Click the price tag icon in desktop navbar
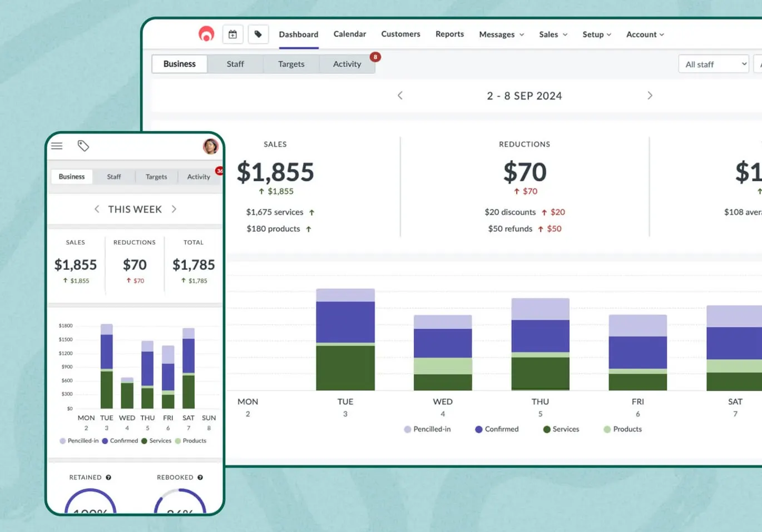This screenshot has height=532, width=762. [x=258, y=34]
